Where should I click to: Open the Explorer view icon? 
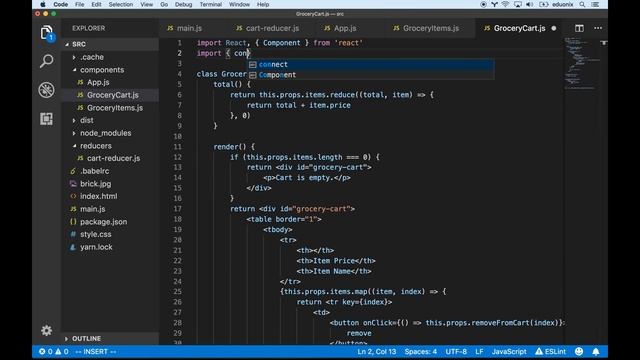click(x=47, y=33)
